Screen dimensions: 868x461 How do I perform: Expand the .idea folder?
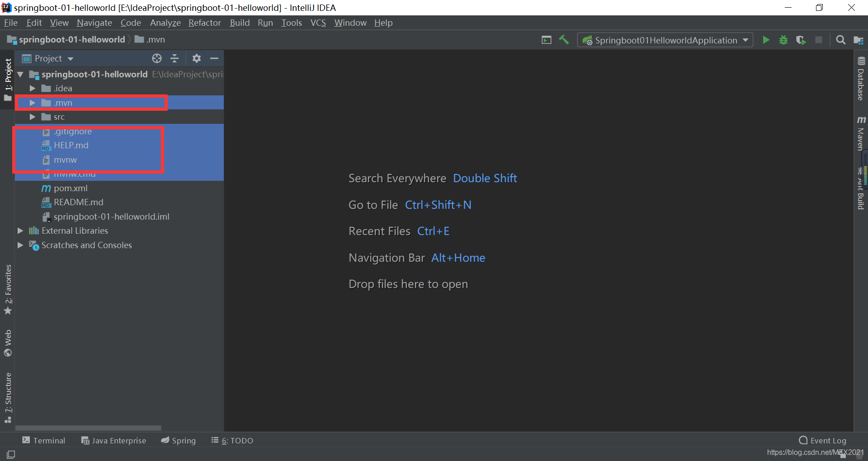coord(32,88)
